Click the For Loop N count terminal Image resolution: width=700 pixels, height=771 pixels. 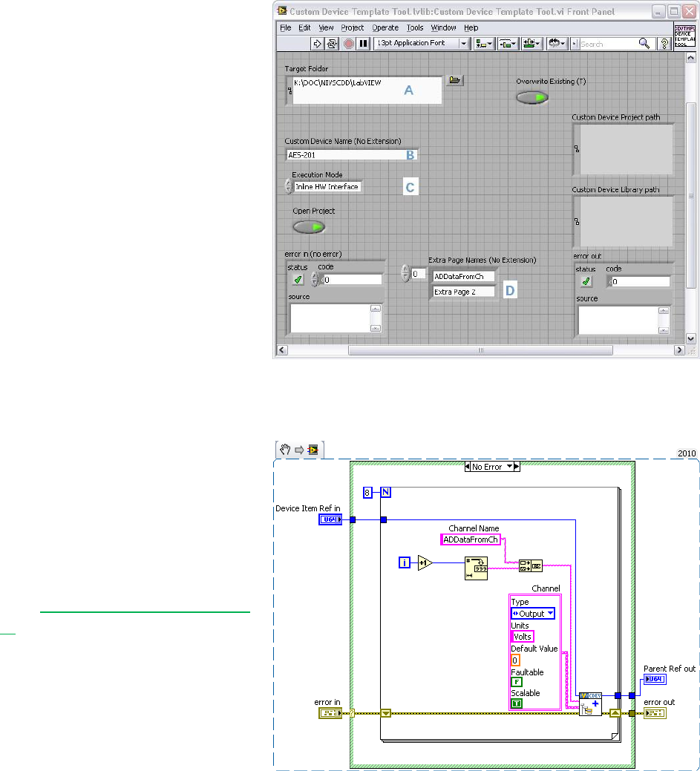click(386, 492)
